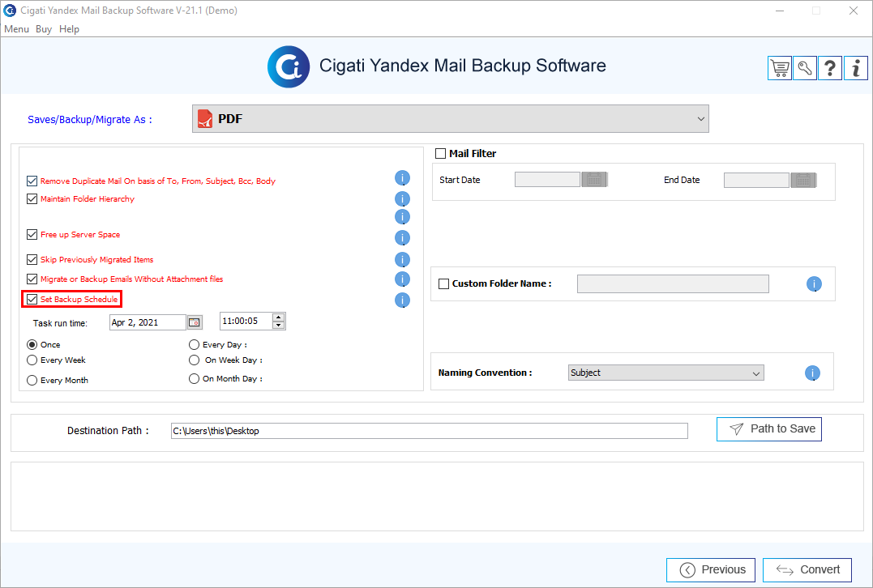Click the Start Date field

point(547,180)
